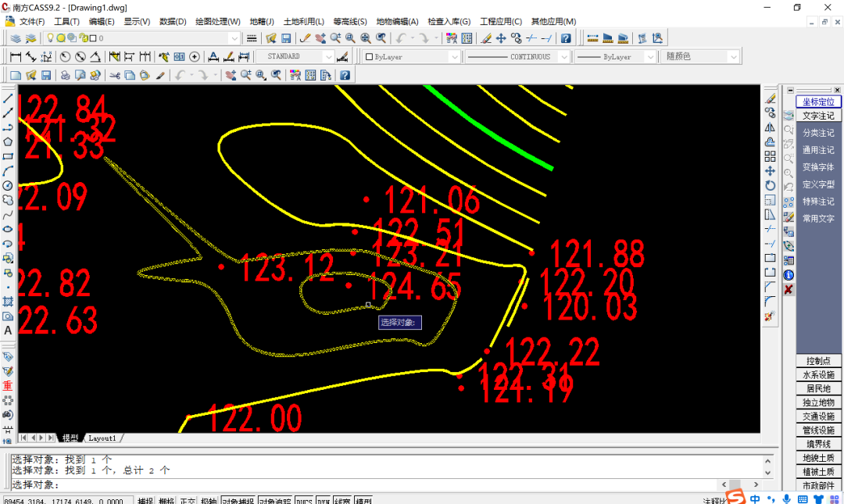The height and width of the screenshot is (504, 844).
Task: Select the Polygon tool in left toolbar
Action: pos(8,141)
